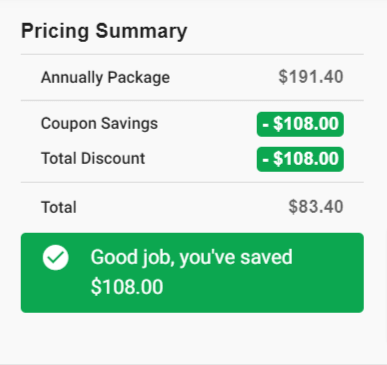387x365 pixels.
Task: Click the blank area below the green banner
Action: pos(192,337)
